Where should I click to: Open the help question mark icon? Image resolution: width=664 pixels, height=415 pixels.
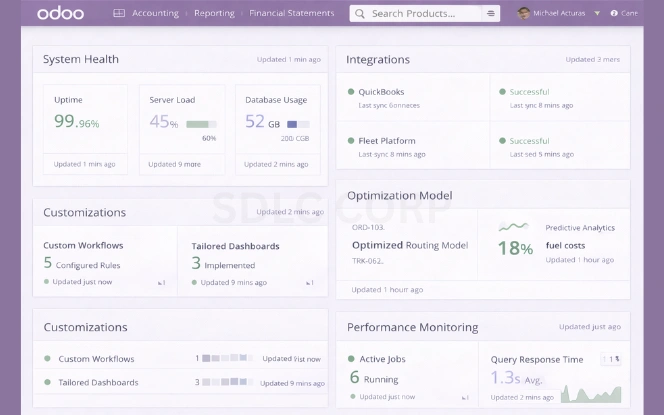[614, 13]
